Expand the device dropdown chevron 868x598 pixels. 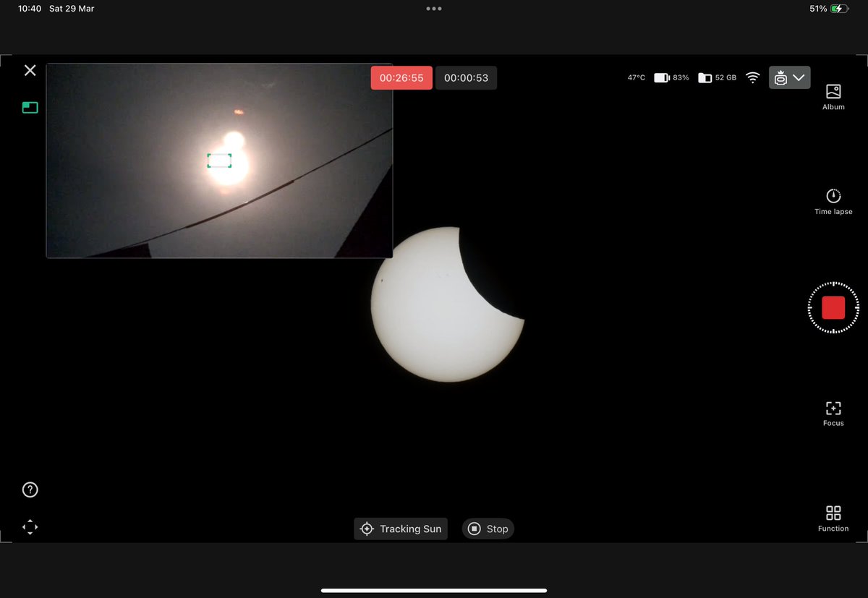(x=799, y=77)
